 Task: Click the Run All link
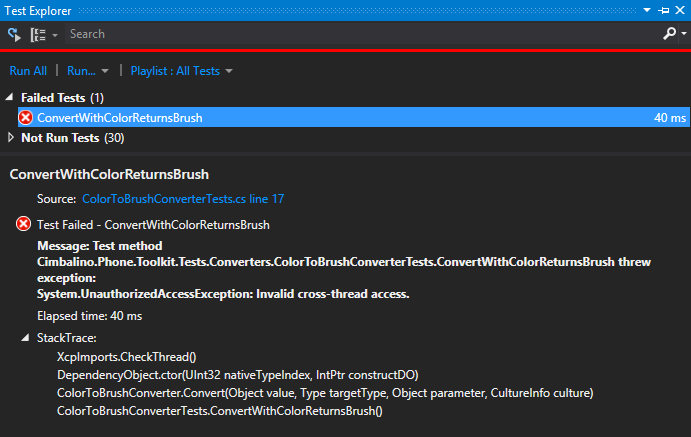tap(28, 71)
